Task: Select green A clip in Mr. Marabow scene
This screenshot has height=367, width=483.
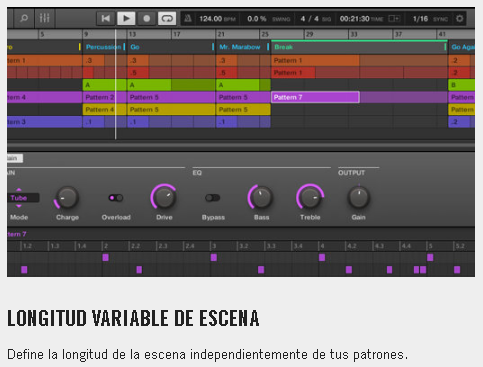Action: tap(238, 85)
